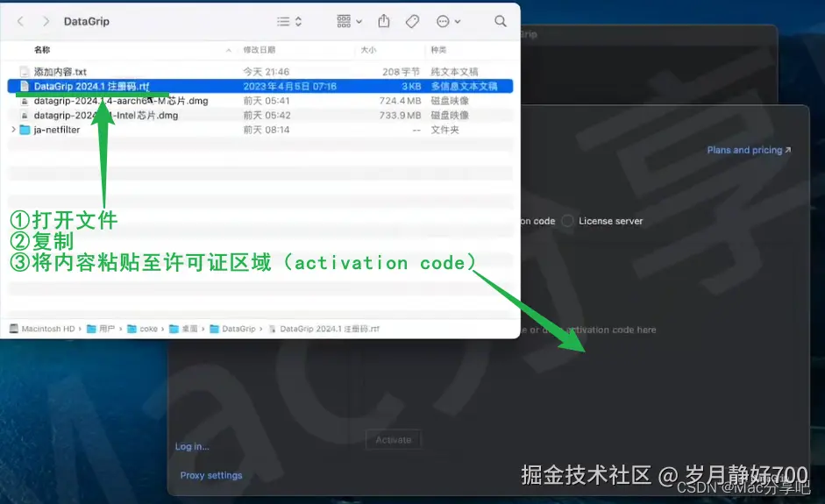Click the Log in... link
Viewport: 825px width, 504px height.
click(192, 446)
